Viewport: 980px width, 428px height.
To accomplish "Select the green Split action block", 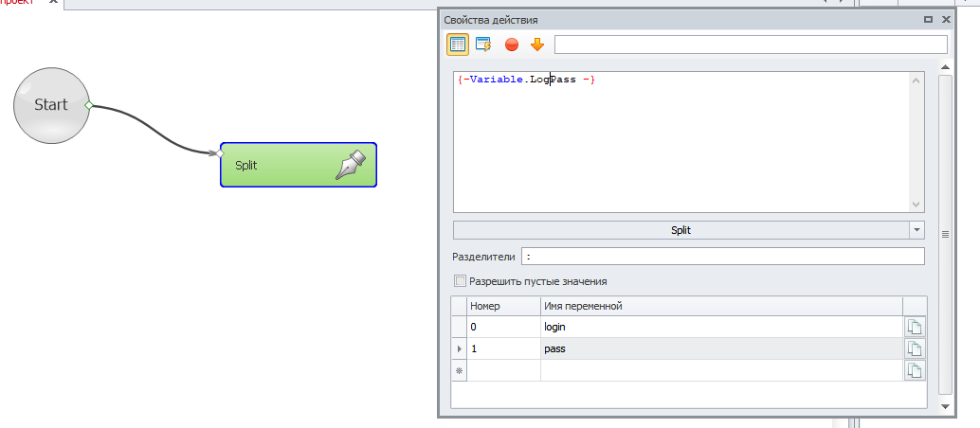I will pyautogui.click(x=299, y=165).
